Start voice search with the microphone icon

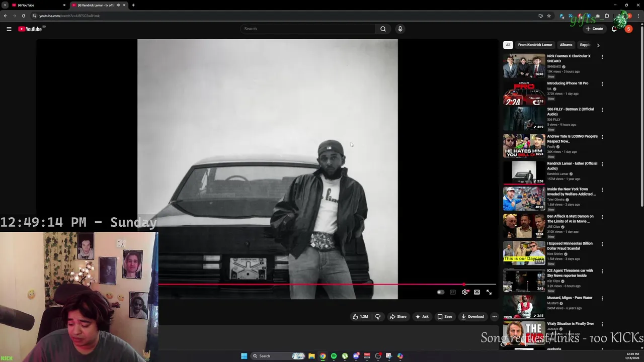coord(400,29)
